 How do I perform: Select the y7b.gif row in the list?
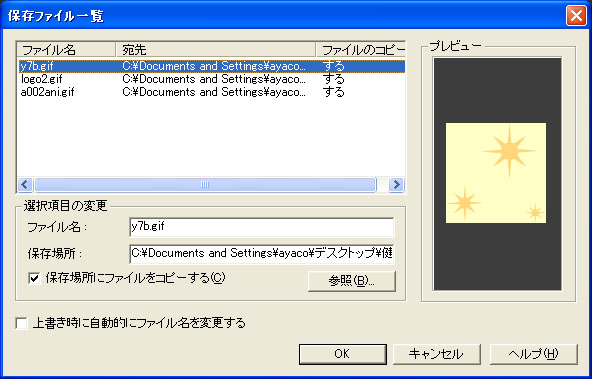pyautogui.click(x=211, y=66)
